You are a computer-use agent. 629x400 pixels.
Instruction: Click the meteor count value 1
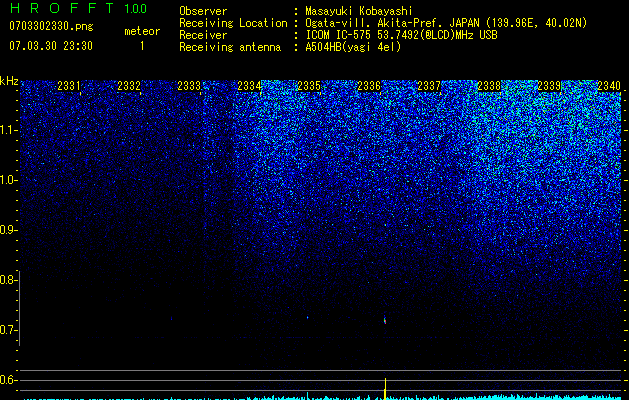click(x=142, y=46)
